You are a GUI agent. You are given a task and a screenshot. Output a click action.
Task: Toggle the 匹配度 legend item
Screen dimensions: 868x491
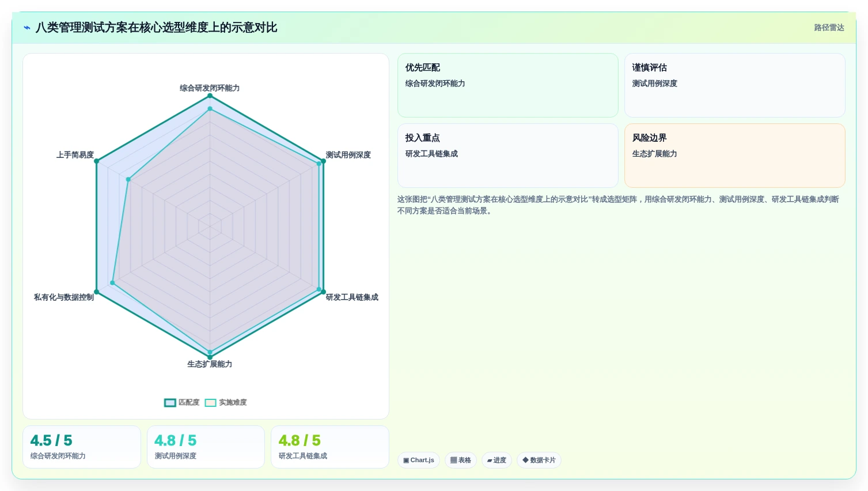click(x=182, y=402)
